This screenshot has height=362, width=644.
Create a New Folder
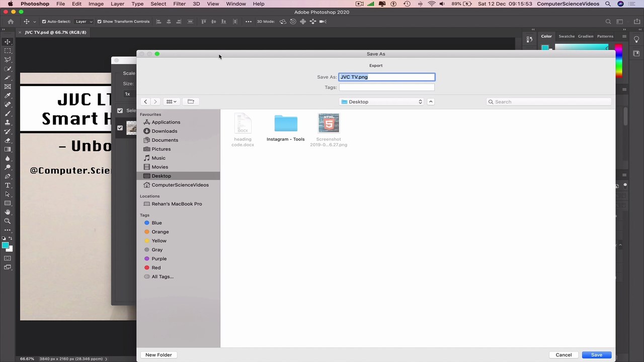(158, 355)
